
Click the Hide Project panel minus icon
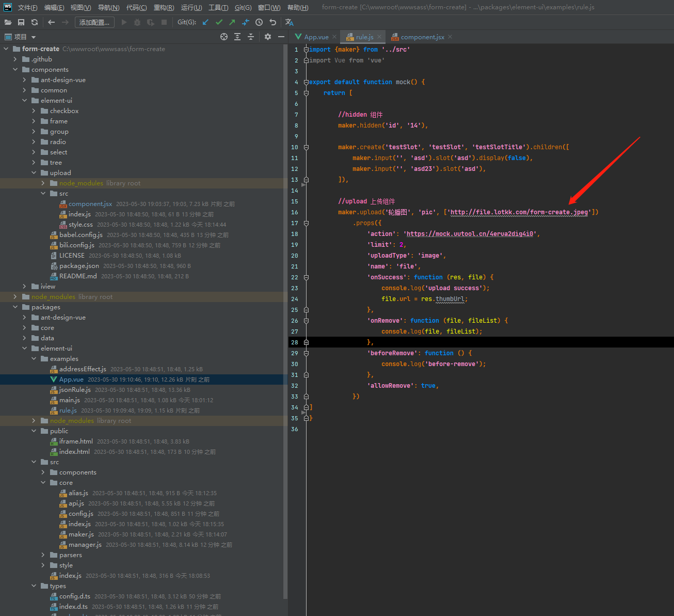click(x=281, y=36)
